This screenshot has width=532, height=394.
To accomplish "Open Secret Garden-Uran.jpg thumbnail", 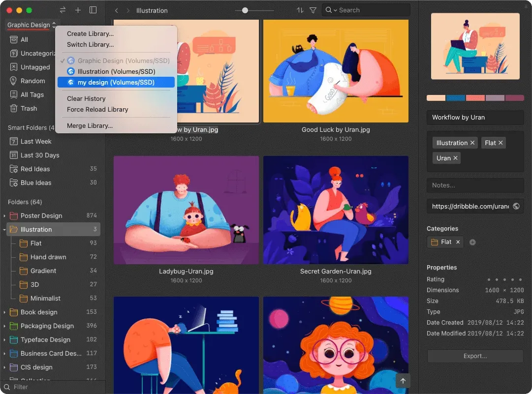I will (x=336, y=210).
